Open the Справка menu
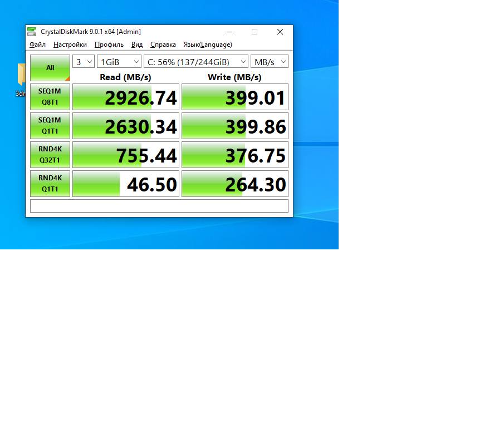The height and width of the screenshot is (428, 504). (x=163, y=45)
